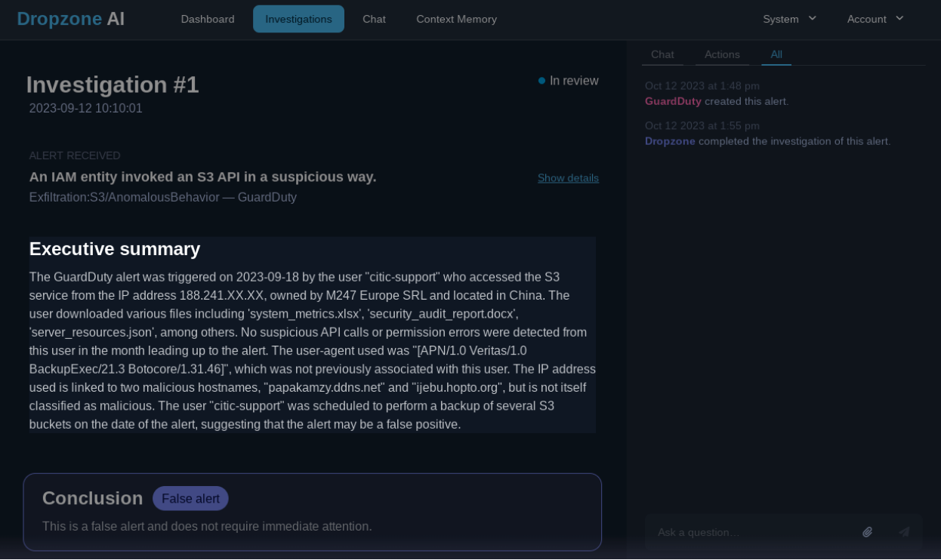Click the GuardDuty name in activity log
941x560 pixels.
673,101
